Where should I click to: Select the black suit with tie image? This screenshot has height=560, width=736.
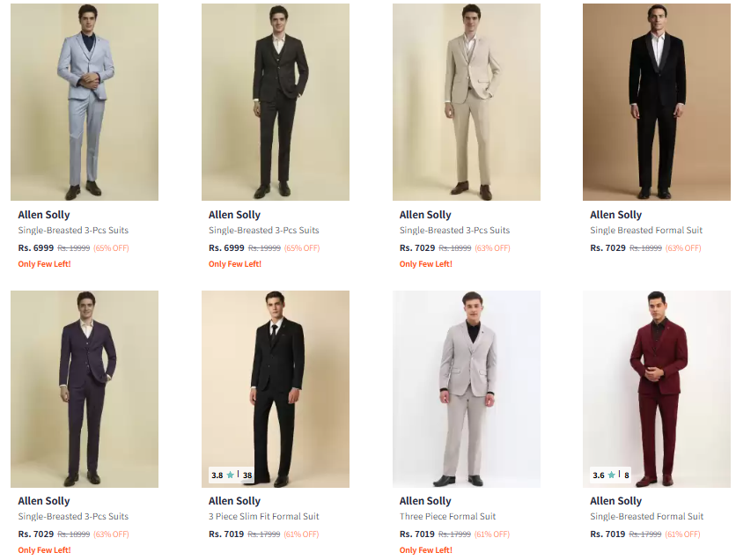(x=276, y=389)
